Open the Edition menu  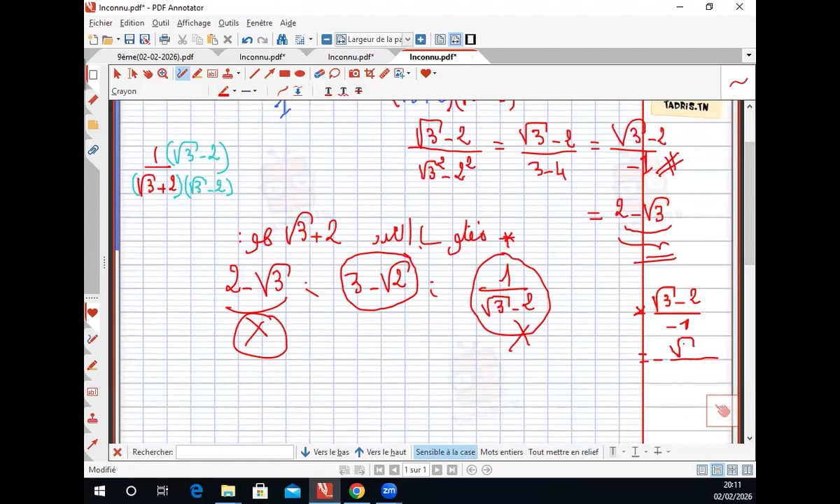click(x=132, y=23)
